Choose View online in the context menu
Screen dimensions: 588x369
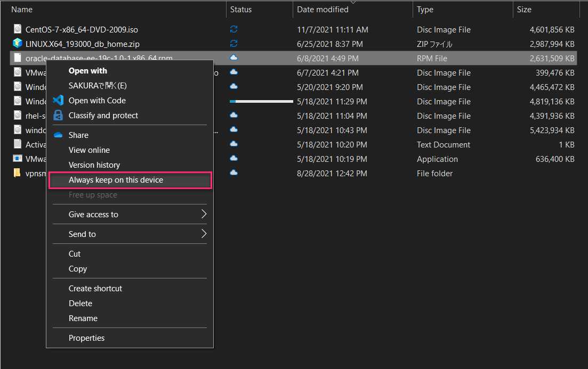(88, 150)
